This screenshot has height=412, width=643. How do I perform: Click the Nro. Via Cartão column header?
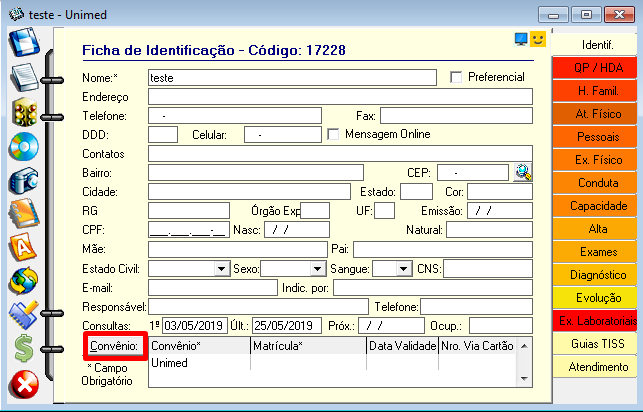(477, 346)
